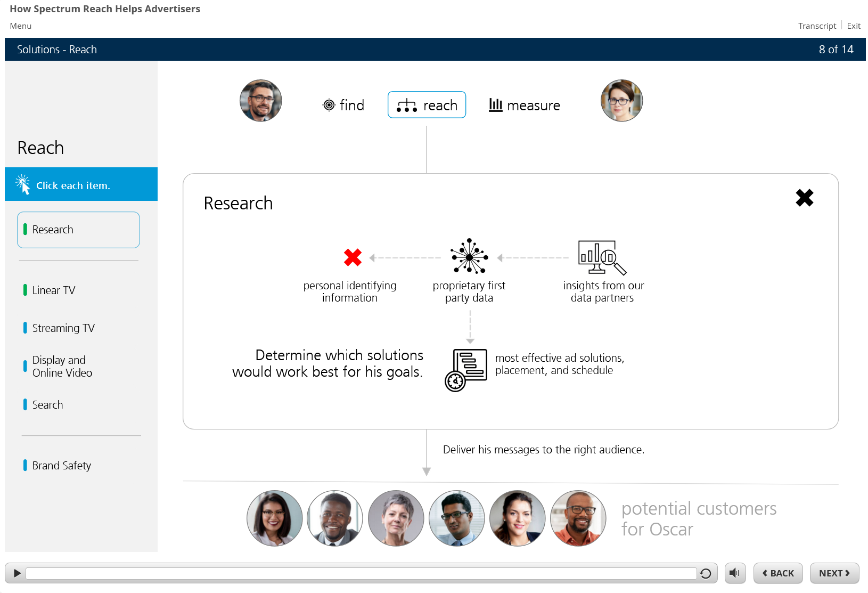Open the Research item in sidebar
This screenshot has height=593, width=868.
click(x=78, y=230)
